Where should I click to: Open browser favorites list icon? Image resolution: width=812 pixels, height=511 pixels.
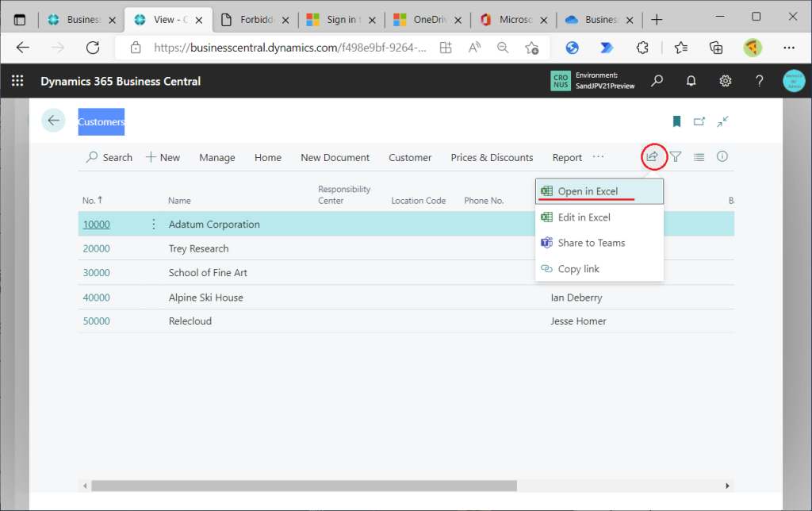coord(681,48)
